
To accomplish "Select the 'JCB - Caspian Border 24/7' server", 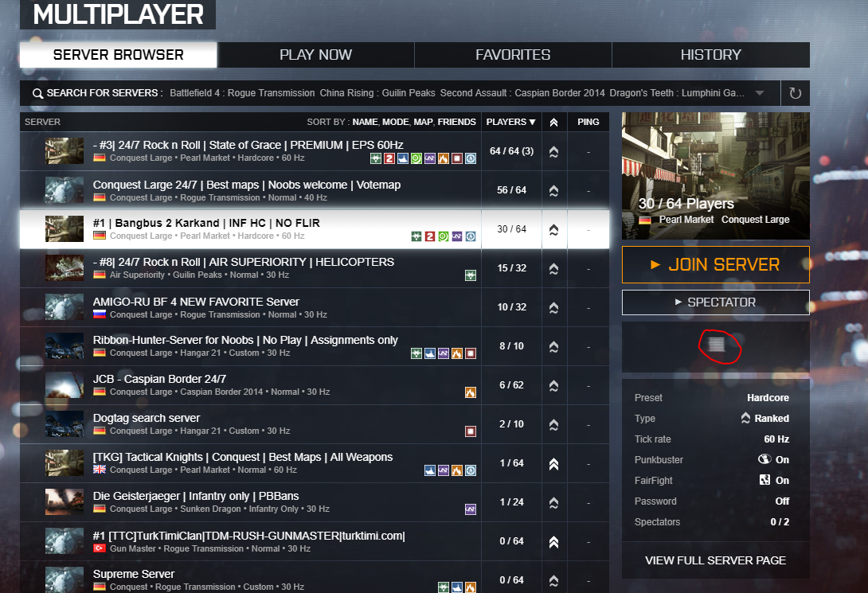I will [315, 385].
